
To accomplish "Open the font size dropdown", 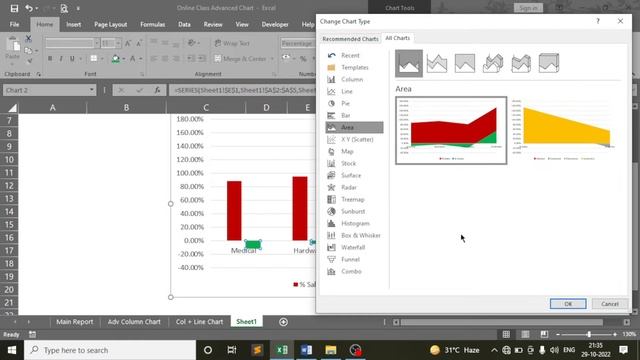I will click(x=118, y=43).
